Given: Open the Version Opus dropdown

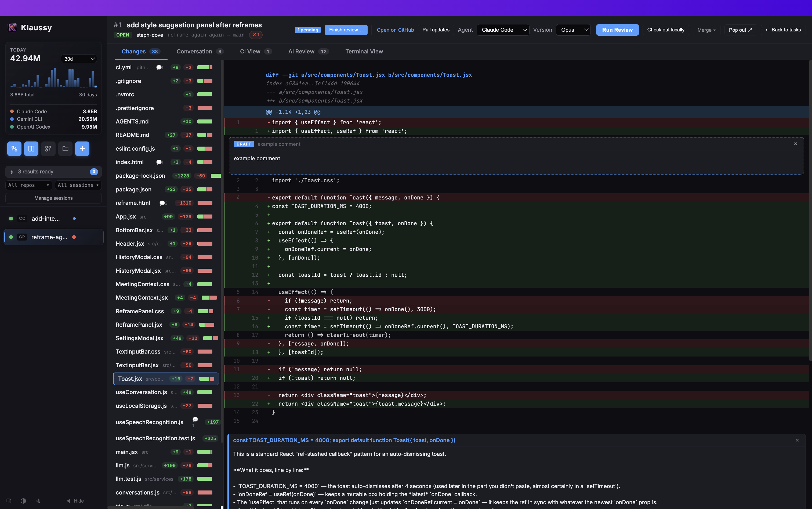Looking at the screenshot, I should 573,30.
